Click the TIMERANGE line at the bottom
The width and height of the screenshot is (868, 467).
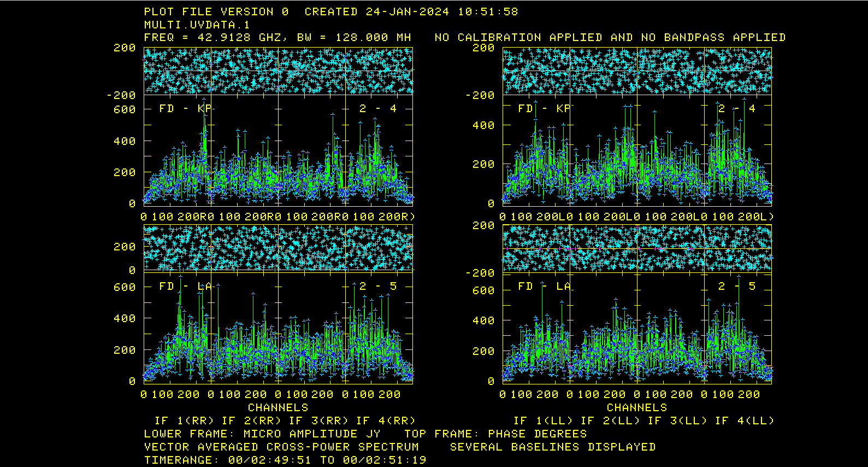[x=285, y=460]
